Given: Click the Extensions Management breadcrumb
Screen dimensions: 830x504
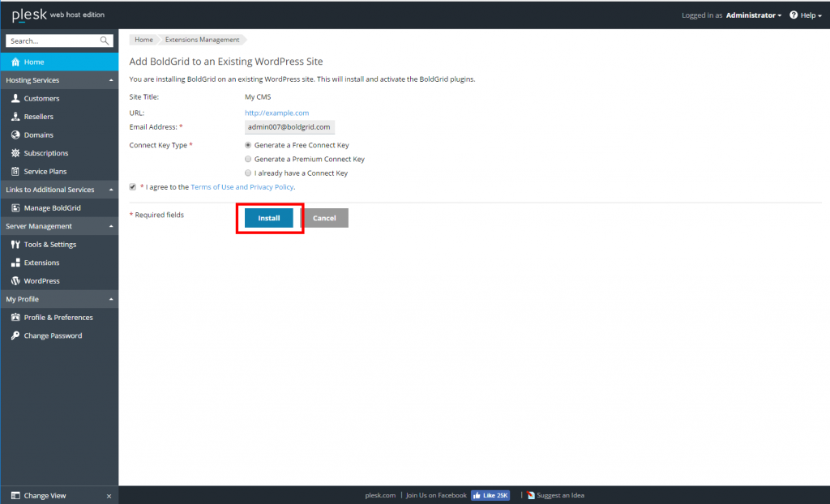Looking at the screenshot, I should (x=202, y=40).
